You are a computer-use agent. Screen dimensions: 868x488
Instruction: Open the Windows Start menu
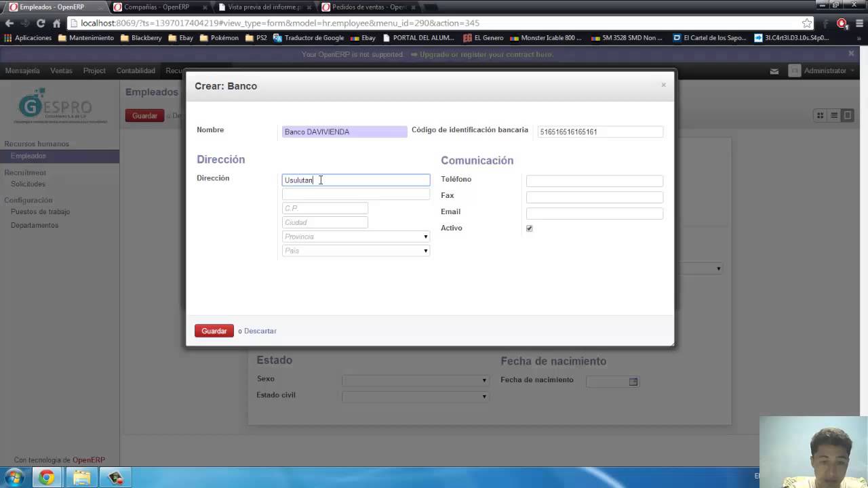click(x=14, y=478)
